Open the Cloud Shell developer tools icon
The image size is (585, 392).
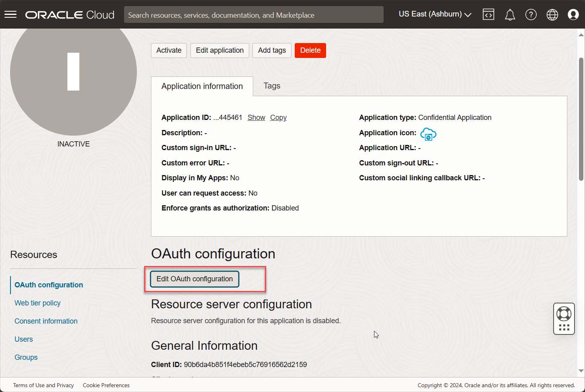(x=488, y=14)
